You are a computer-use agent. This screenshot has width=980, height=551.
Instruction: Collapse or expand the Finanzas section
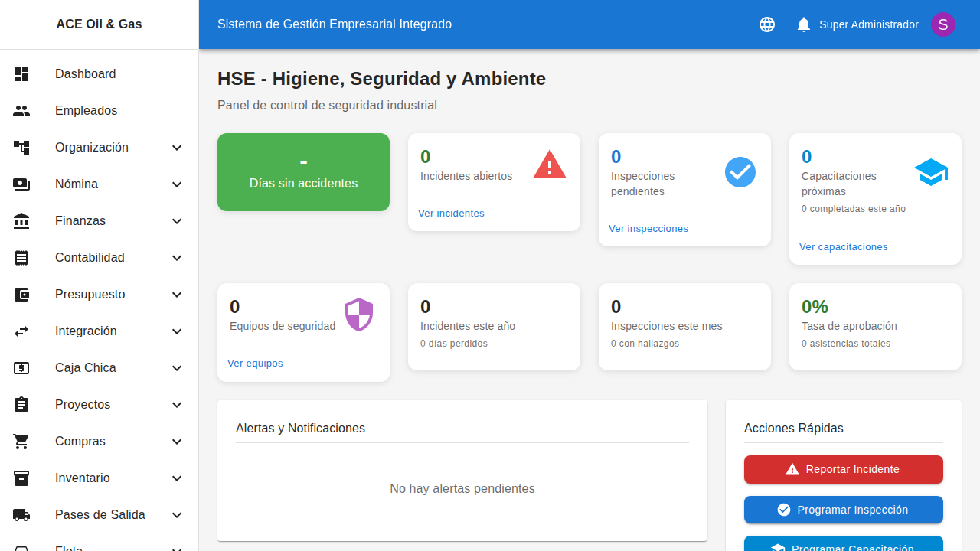coord(177,220)
